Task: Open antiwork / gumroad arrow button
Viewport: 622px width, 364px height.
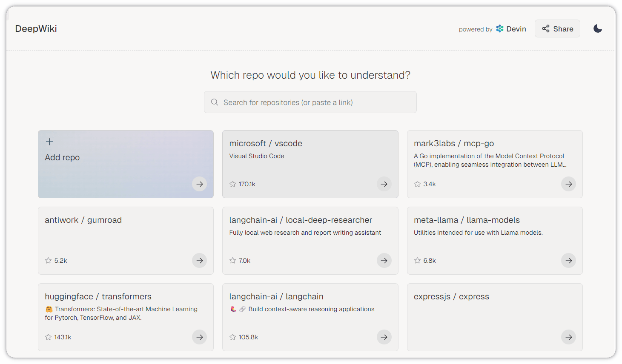Action: coord(199,261)
